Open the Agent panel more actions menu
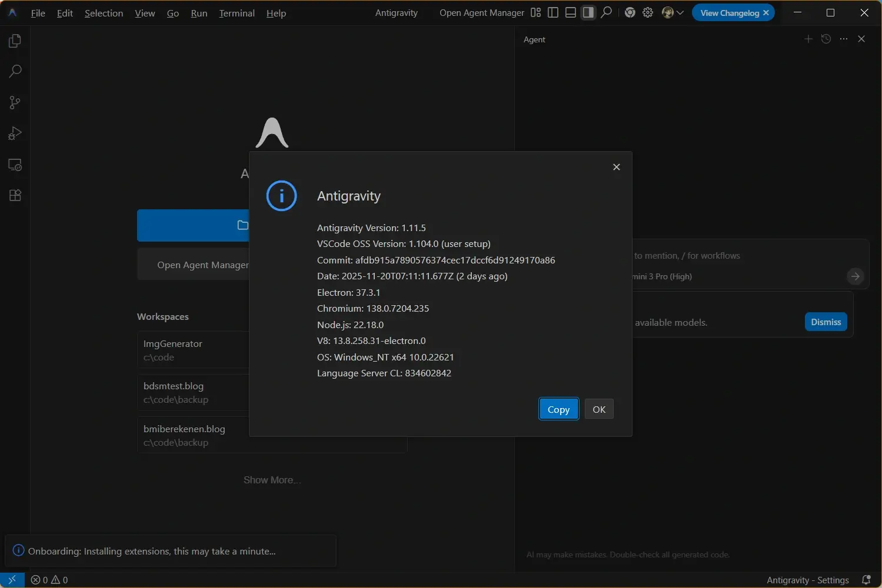Viewport: 882px width, 588px height. point(844,39)
